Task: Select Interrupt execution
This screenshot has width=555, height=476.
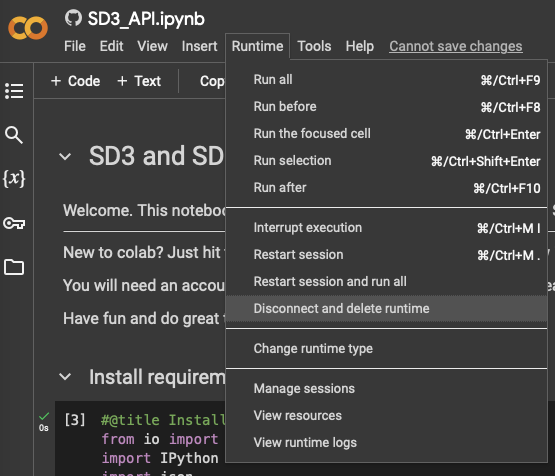Action: tap(387, 228)
